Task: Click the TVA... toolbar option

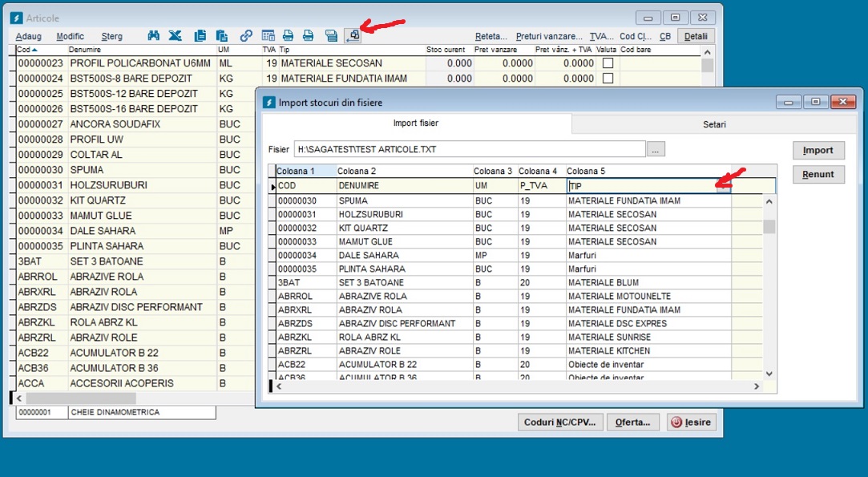Action: [601, 36]
